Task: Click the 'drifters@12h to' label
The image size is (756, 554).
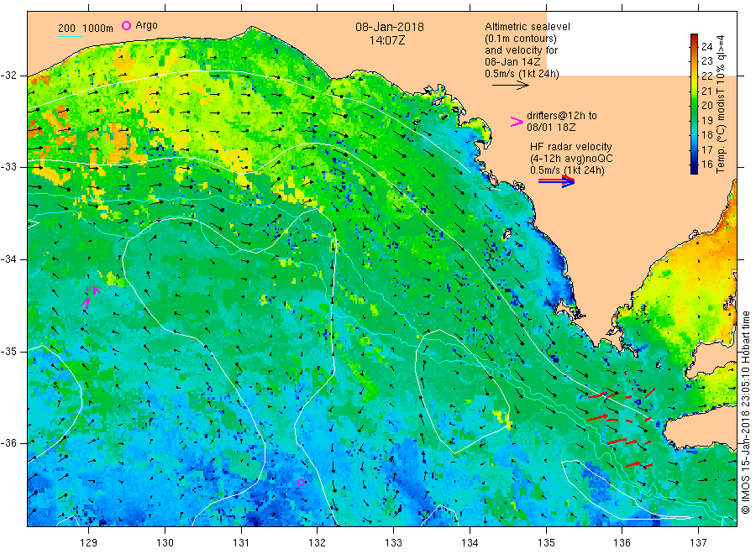Action: (x=562, y=116)
